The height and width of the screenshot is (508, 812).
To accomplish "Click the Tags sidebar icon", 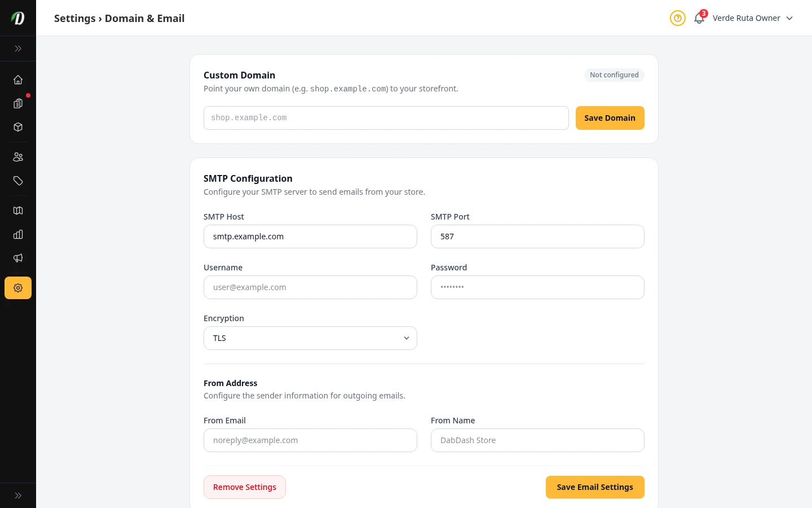I will tap(18, 181).
